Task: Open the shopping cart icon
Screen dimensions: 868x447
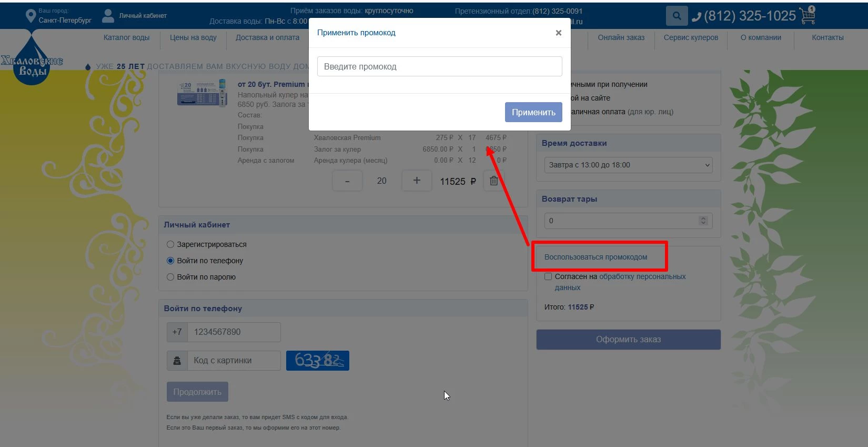Action: pyautogui.click(x=808, y=16)
